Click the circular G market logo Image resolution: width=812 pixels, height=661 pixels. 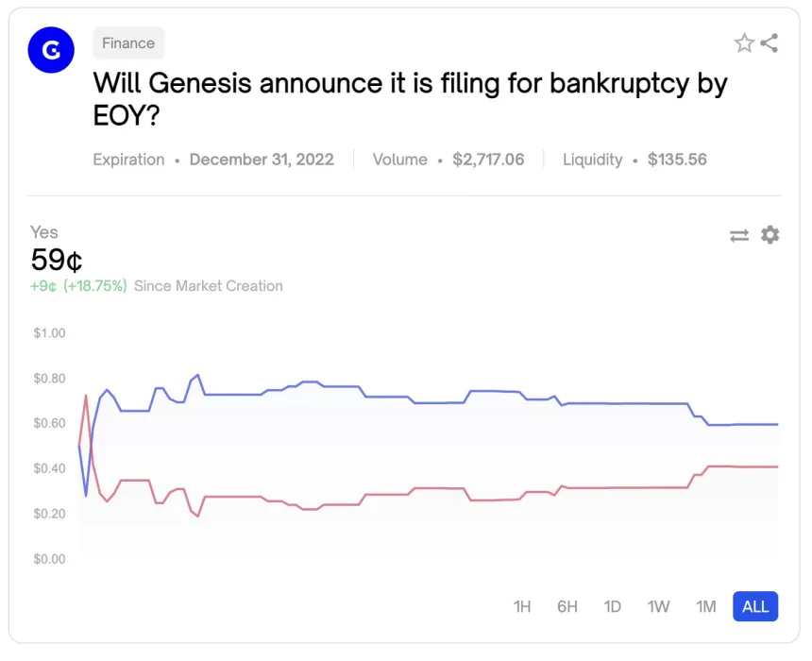pos(50,50)
